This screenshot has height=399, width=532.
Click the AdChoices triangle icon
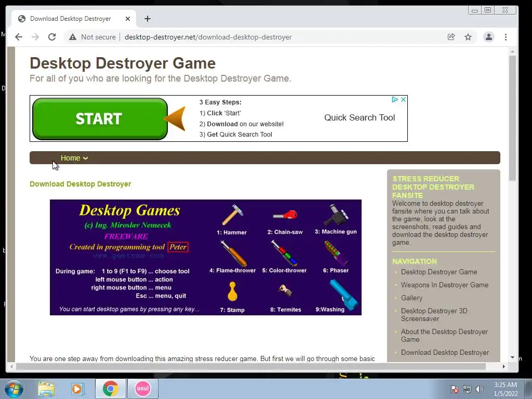coord(395,99)
